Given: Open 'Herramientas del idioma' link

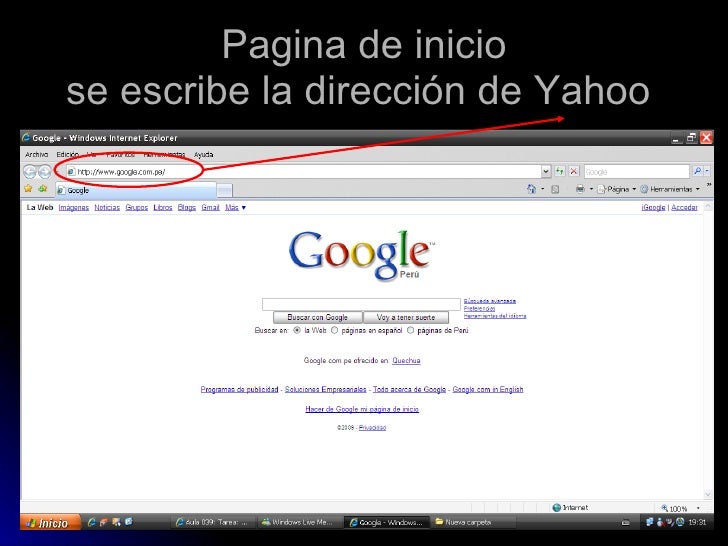Looking at the screenshot, I should 495,316.
